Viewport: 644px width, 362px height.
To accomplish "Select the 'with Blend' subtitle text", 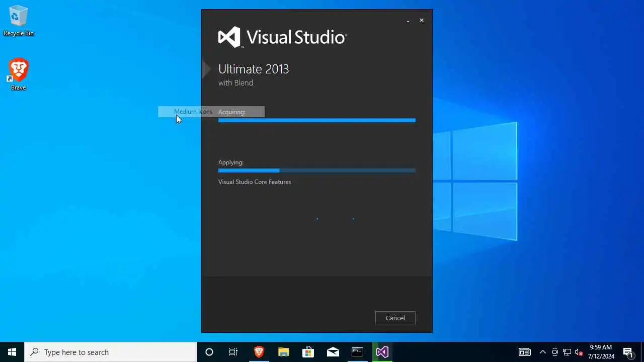I will (x=235, y=83).
